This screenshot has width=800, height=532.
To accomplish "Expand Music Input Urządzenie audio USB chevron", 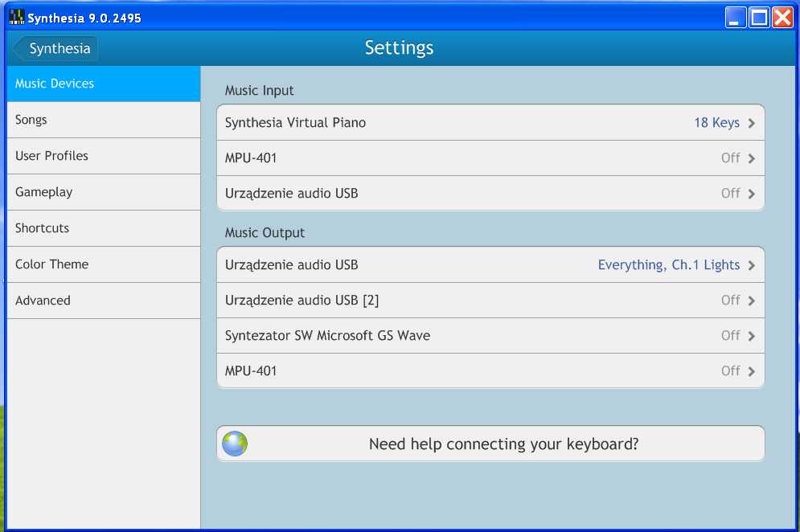I will point(752,194).
